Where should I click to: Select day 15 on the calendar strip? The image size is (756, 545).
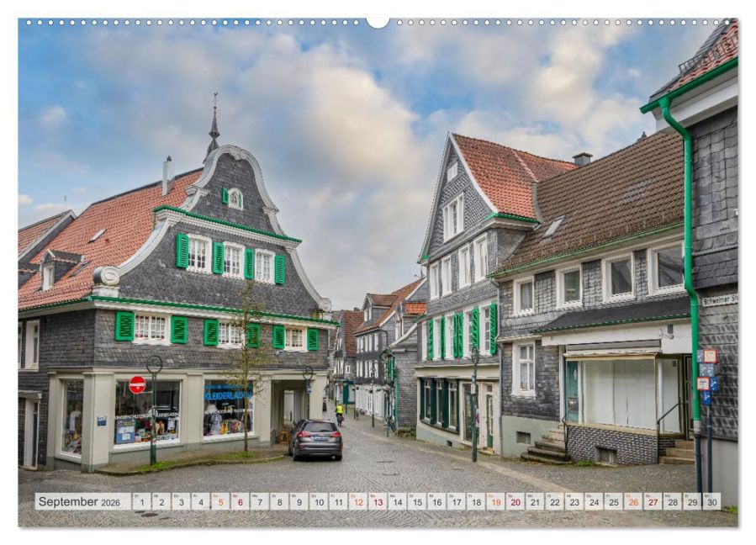tap(417, 502)
